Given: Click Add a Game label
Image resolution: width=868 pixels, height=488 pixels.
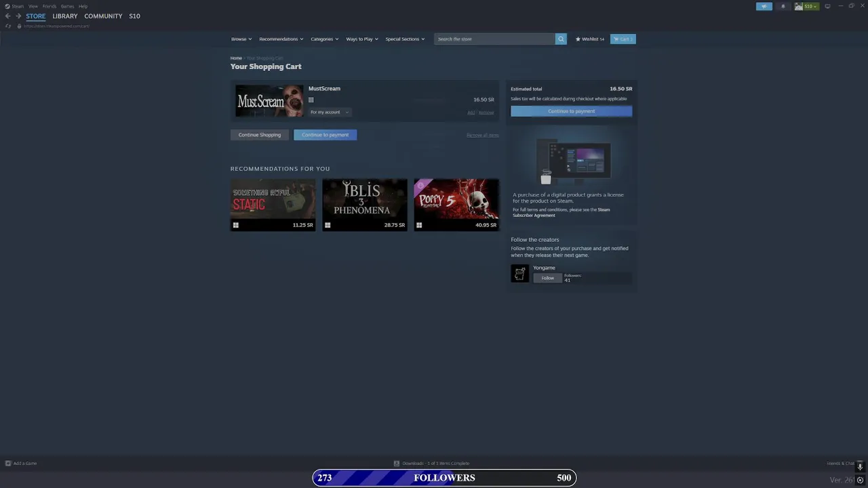Looking at the screenshot, I should point(25,464).
